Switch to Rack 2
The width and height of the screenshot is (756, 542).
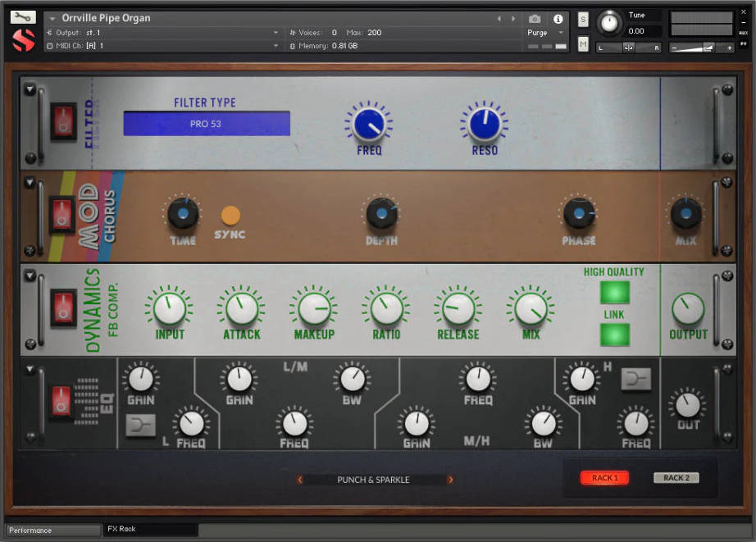click(676, 478)
